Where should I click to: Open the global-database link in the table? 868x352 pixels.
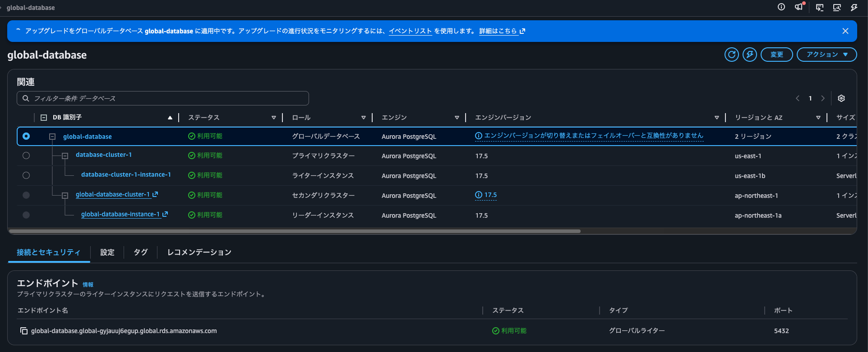coord(88,137)
